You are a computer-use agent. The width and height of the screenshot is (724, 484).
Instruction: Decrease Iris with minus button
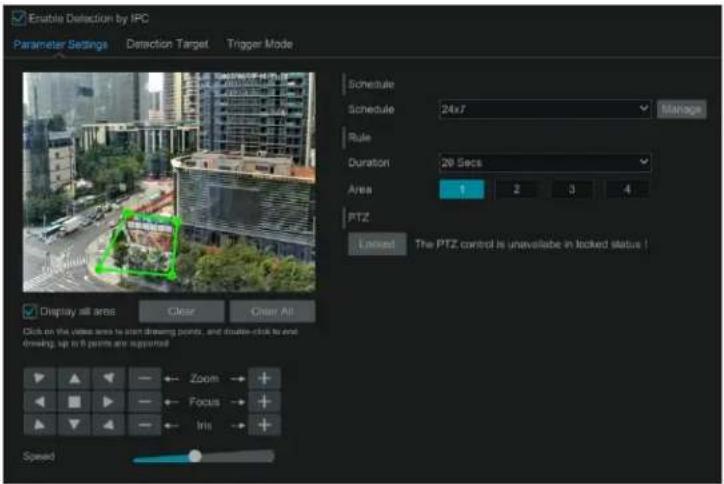pyautogui.click(x=145, y=425)
